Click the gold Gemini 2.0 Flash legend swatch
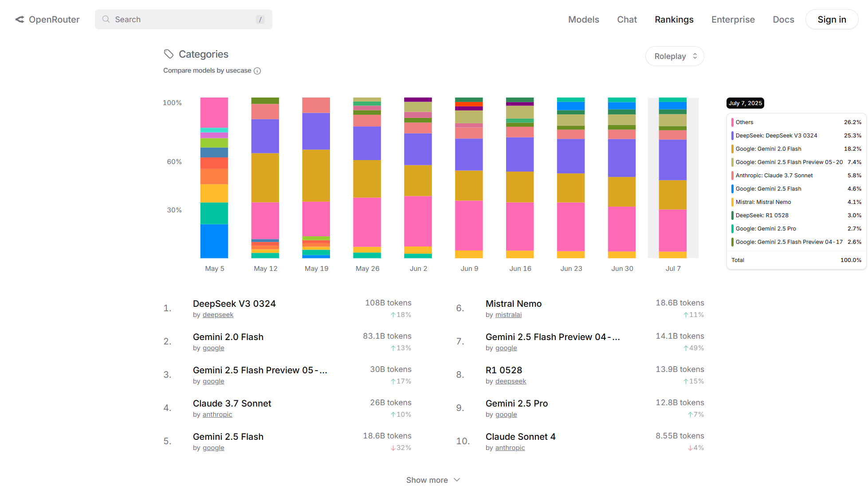The image size is (868, 489). (732, 149)
